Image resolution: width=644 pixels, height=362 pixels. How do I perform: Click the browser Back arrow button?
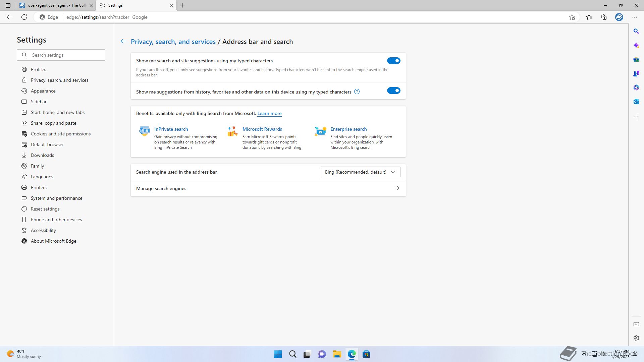click(x=9, y=17)
